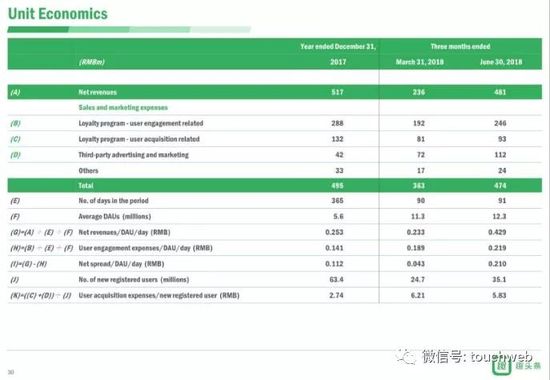Click the Year ended December 31 header
This screenshot has height=380, width=550.
(338, 46)
